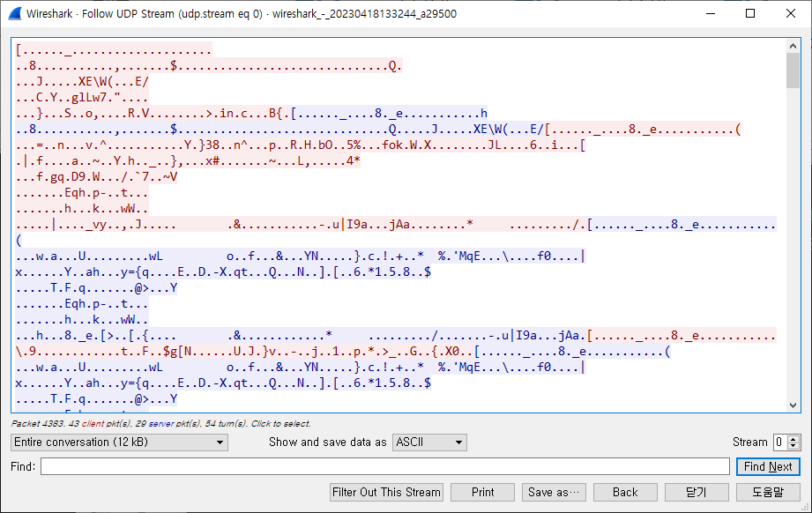The width and height of the screenshot is (812, 513).
Task: Click the Print button
Action: tap(482, 493)
